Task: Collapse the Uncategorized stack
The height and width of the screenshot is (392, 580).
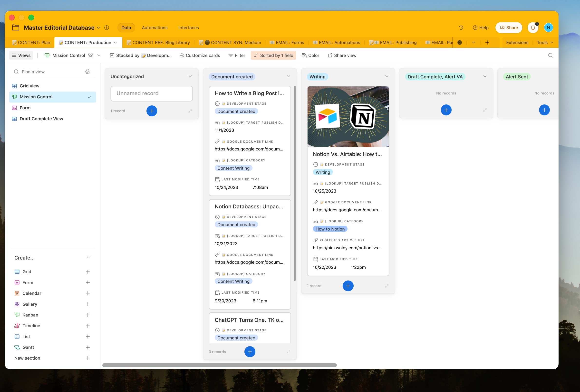Action: 190,111
